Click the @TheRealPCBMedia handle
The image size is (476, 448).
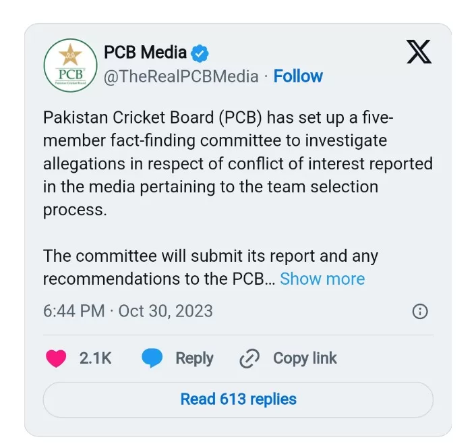[181, 76]
